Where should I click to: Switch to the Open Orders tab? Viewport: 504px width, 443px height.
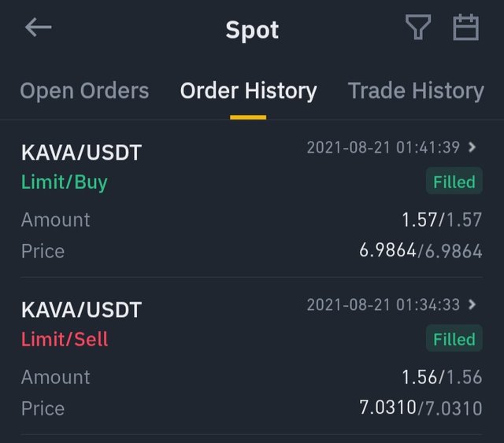(84, 90)
